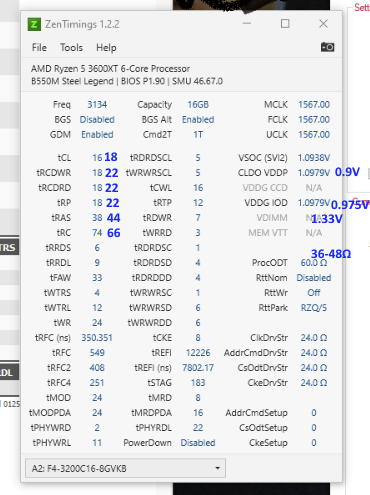Click the CsOdtDrvStr value 24.0 Ω
Viewport: 370px width, 495px height.
click(x=314, y=368)
